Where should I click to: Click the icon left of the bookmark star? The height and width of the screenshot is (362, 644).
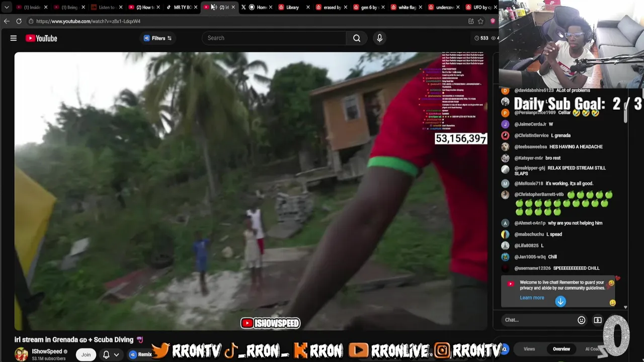471,21
